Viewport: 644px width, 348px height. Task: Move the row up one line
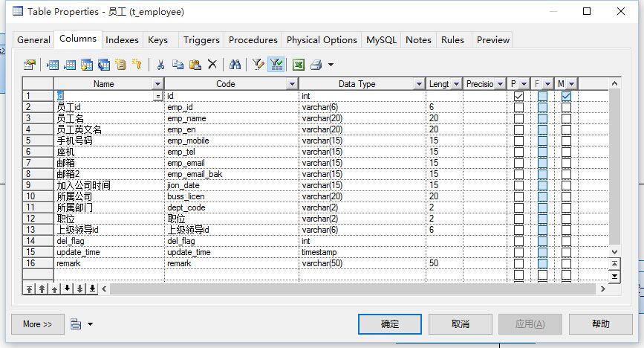tap(55, 289)
